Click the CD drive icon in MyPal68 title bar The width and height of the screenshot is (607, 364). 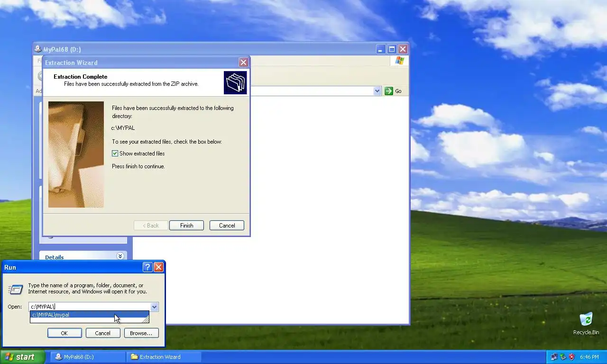[38, 49]
